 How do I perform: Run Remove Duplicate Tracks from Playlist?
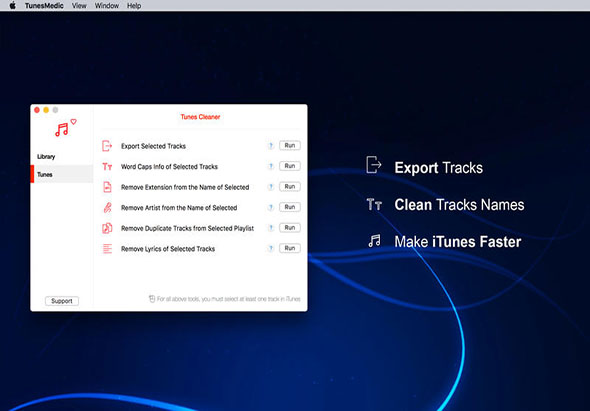[x=290, y=227]
